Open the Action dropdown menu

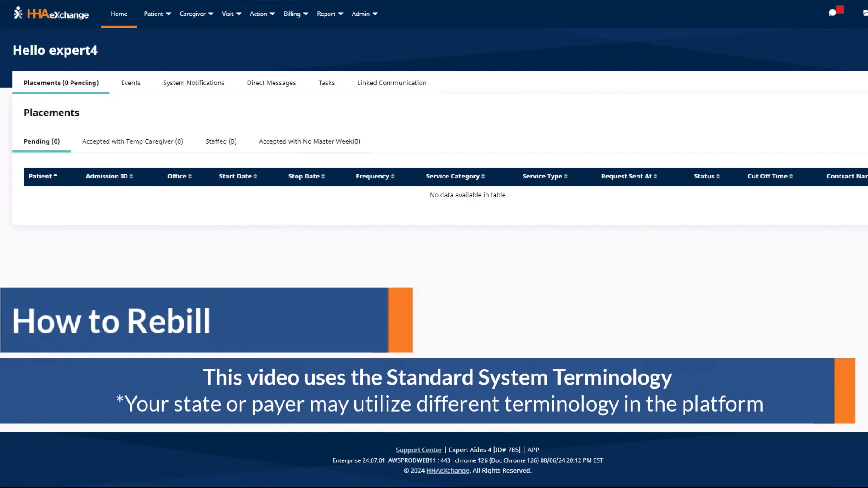(262, 14)
